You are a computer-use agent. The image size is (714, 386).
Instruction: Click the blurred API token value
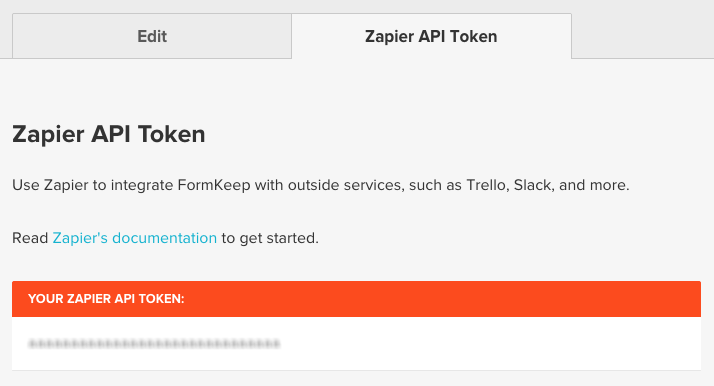154,344
